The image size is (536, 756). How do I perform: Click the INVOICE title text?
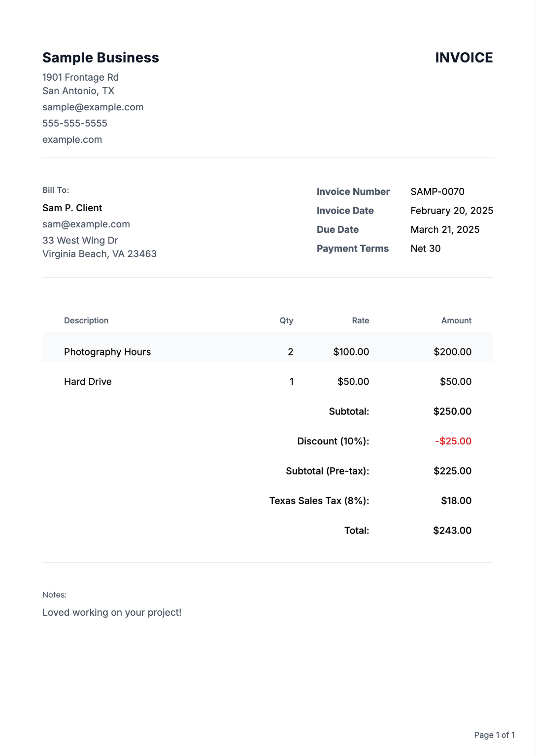pyautogui.click(x=464, y=58)
